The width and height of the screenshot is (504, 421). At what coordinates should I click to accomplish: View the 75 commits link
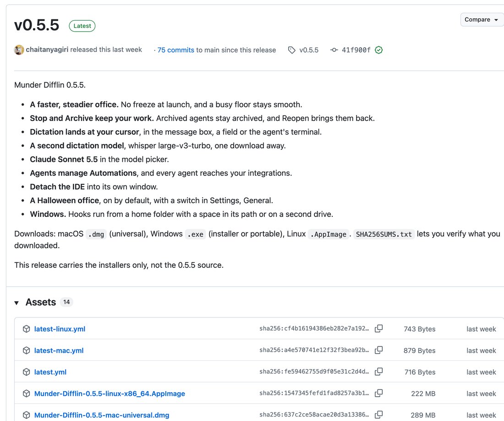coord(175,50)
